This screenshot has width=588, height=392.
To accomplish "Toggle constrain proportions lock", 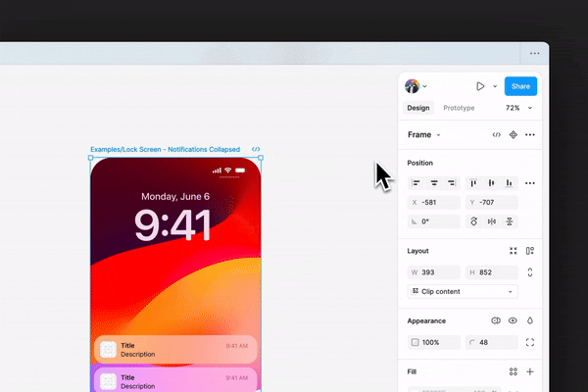I will click(530, 272).
